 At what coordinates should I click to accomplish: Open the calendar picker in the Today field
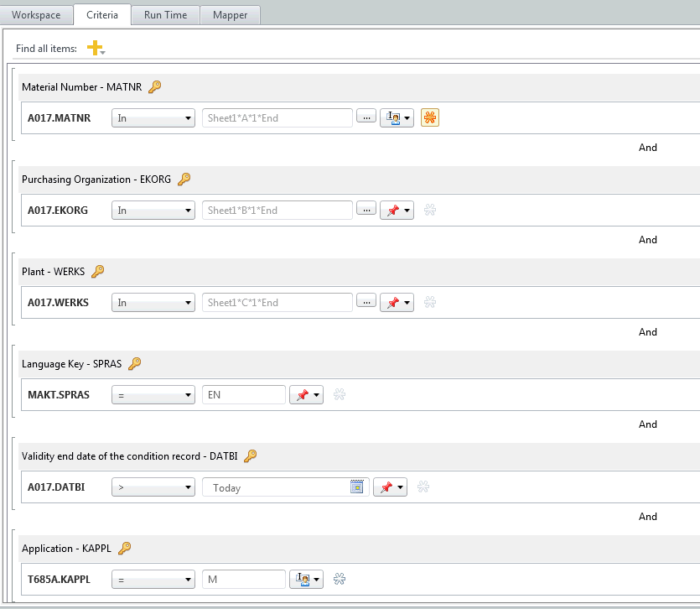(x=357, y=487)
